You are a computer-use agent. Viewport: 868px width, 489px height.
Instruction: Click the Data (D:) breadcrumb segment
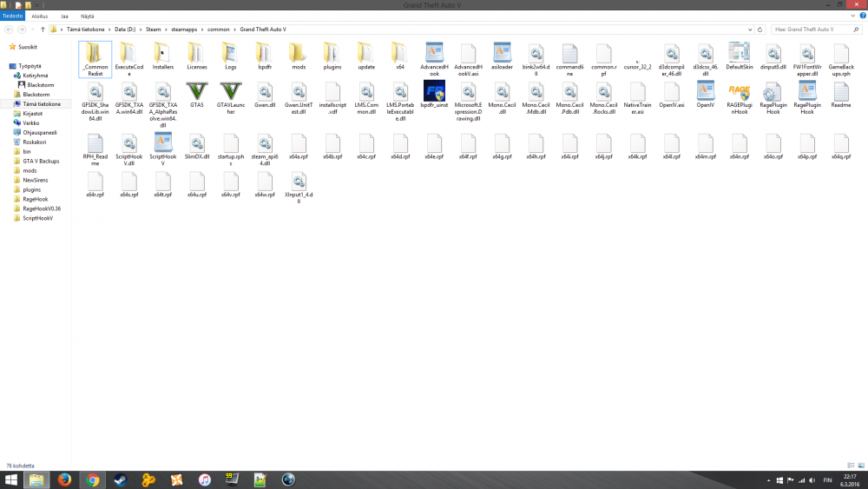click(x=124, y=30)
